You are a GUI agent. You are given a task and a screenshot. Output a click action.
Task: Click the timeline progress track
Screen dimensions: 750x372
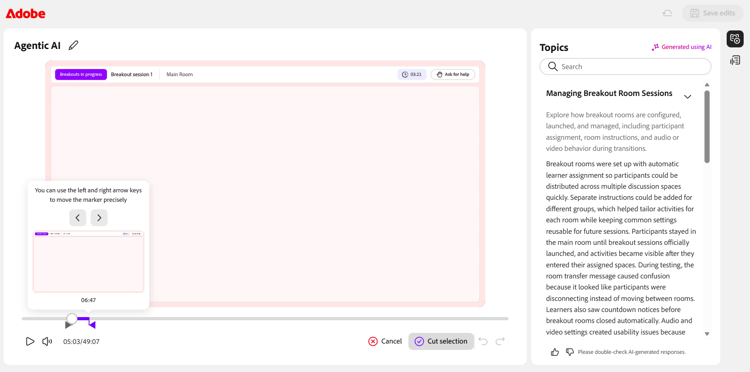click(x=265, y=318)
